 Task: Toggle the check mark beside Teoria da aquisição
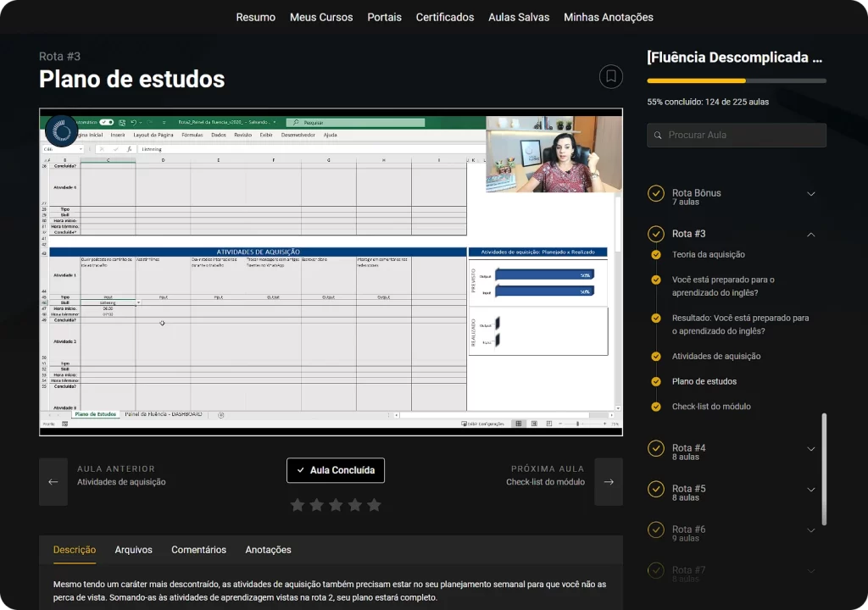(x=656, y=255)
